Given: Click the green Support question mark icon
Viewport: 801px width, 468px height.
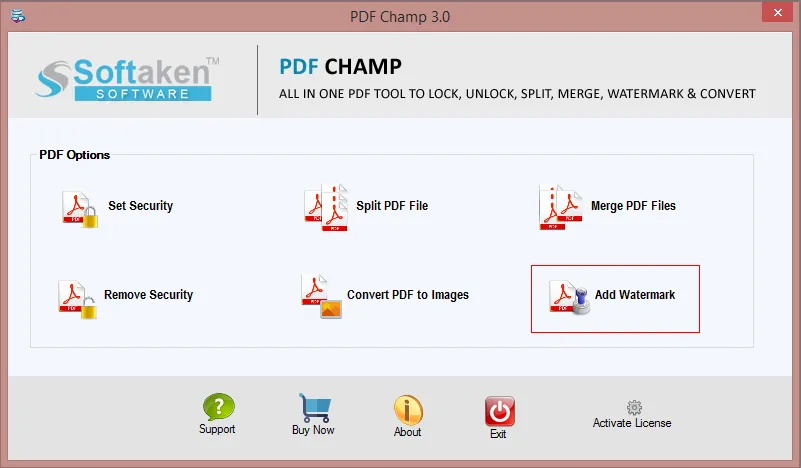Looking at the screenshot, I should [x=219, y=407].
